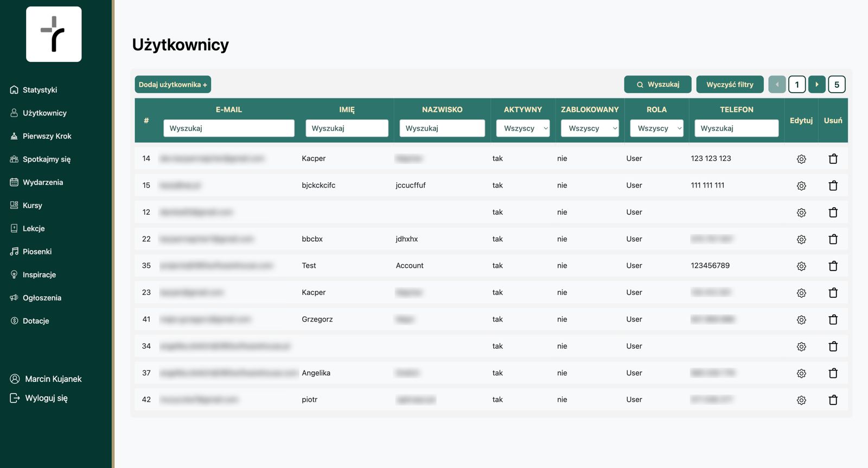This screenshot has height=468, width=868.
Task: Click the edit gear icon for user 14
Action: coord(801,159)
